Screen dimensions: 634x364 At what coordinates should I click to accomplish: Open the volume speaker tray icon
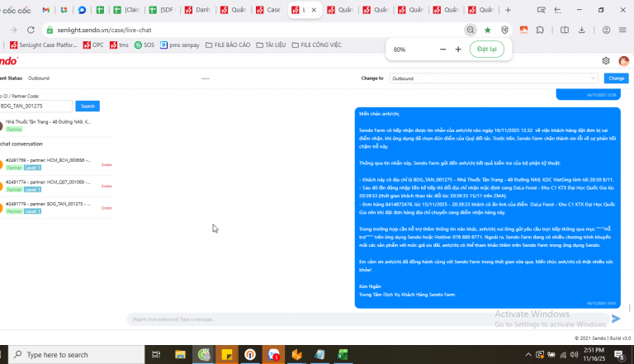(x=575, y=355)
